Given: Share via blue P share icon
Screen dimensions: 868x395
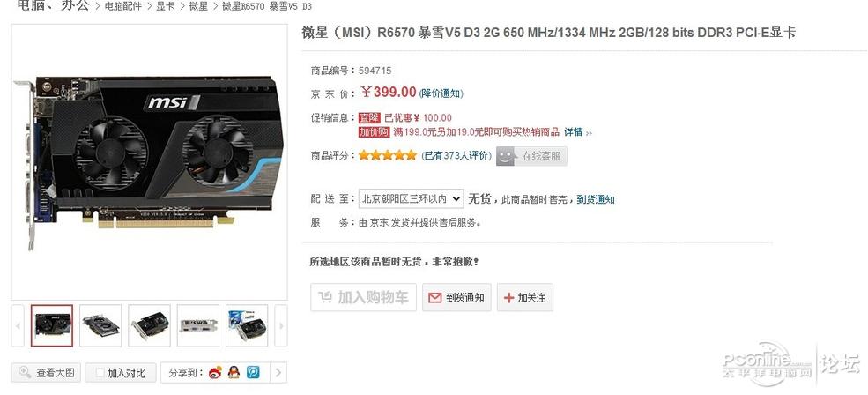Looking at the screenshot, I should point(253,372).
